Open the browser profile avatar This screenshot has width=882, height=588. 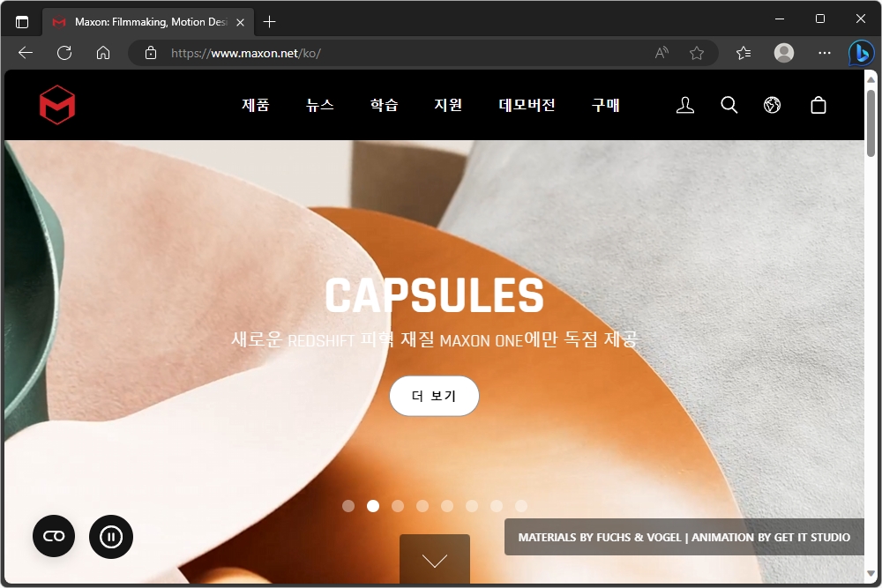(783, 53)
